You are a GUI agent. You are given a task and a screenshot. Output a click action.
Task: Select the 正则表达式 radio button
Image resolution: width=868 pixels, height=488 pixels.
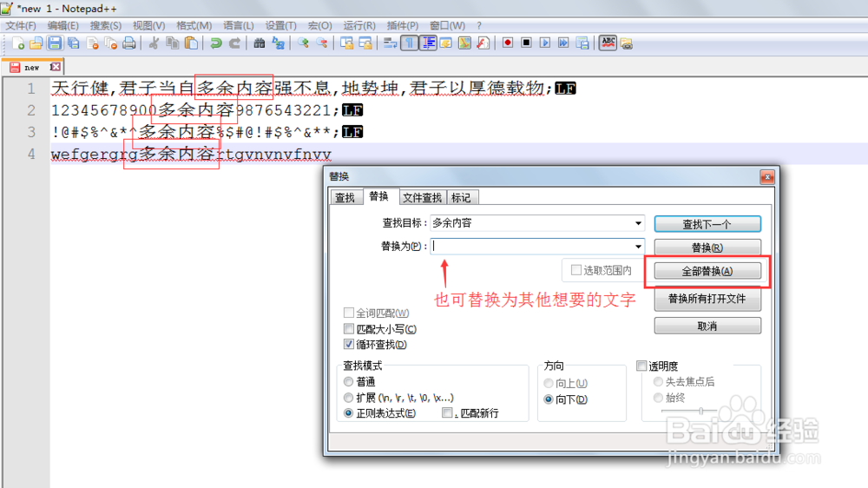click(x=348, y=413)
